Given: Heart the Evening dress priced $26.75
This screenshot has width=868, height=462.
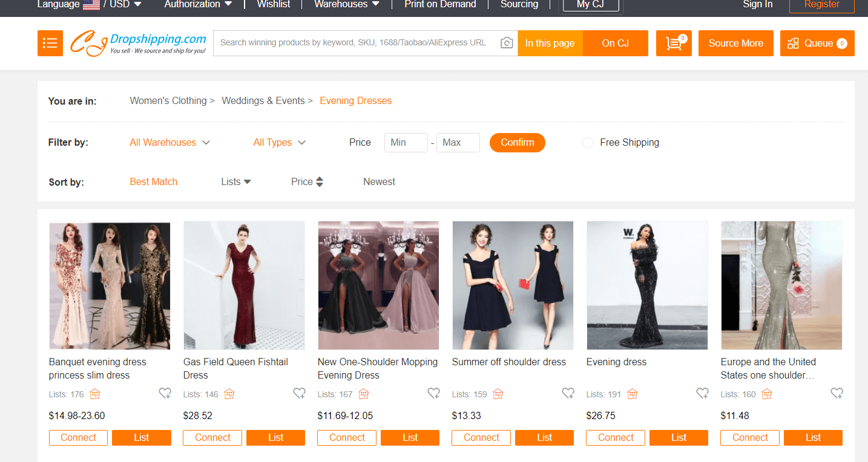Looking at the screenshot, I should tap(702, 394).
